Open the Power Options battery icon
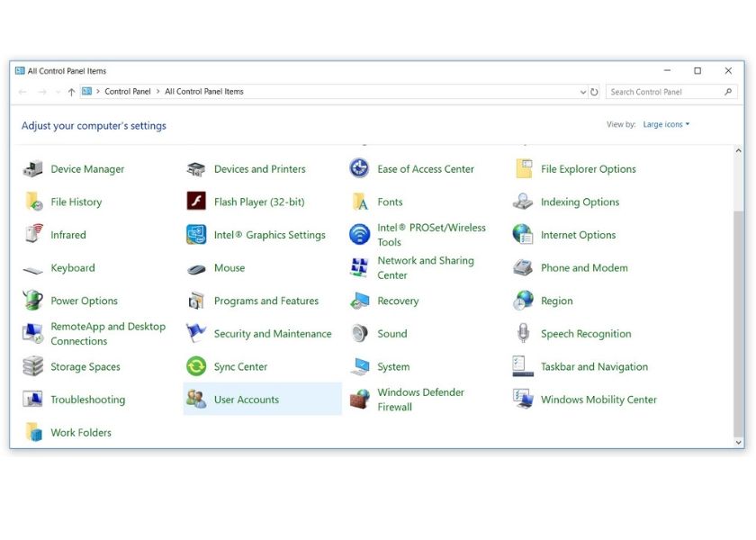The width and height of the screenshot is (756, 540). click(x=33, y=301)
